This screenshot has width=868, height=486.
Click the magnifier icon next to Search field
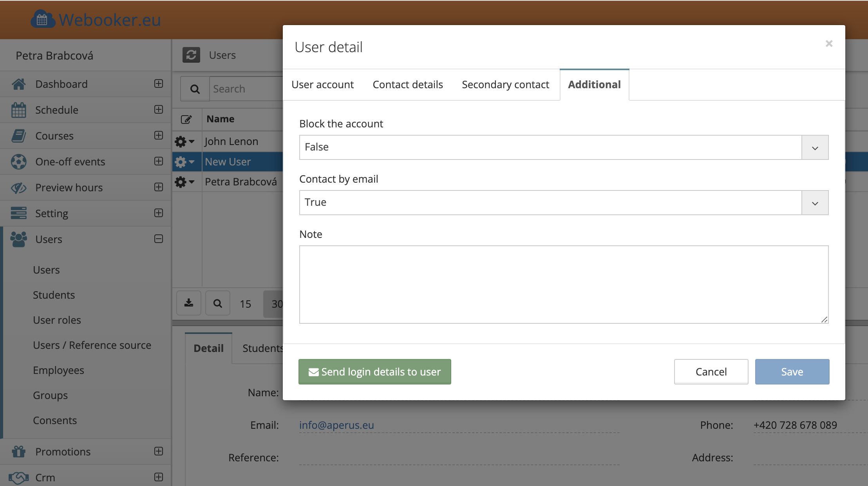pyautogui.click(x=195, y=89)
